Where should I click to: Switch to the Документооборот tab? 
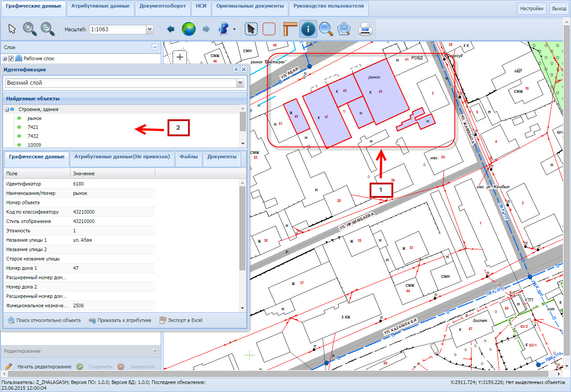[163, 6]
